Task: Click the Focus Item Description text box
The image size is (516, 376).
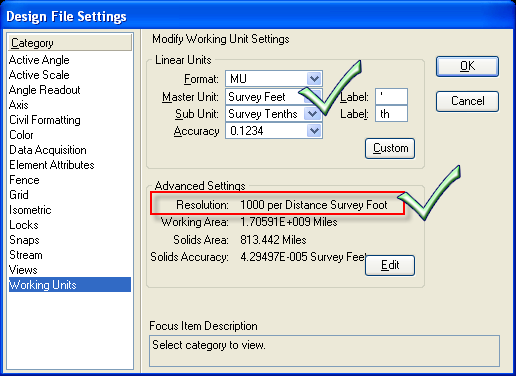Action: coord(324,351)
